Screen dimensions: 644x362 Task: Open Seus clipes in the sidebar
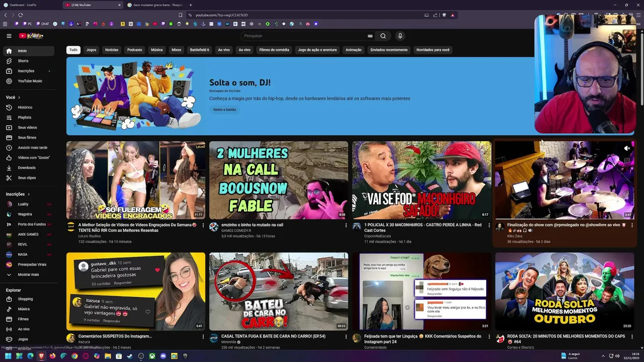29,177
